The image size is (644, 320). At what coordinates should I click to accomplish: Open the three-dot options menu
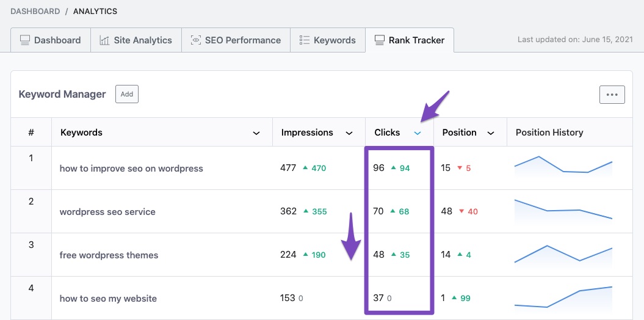pyautogui.click(x=612, y=95)
